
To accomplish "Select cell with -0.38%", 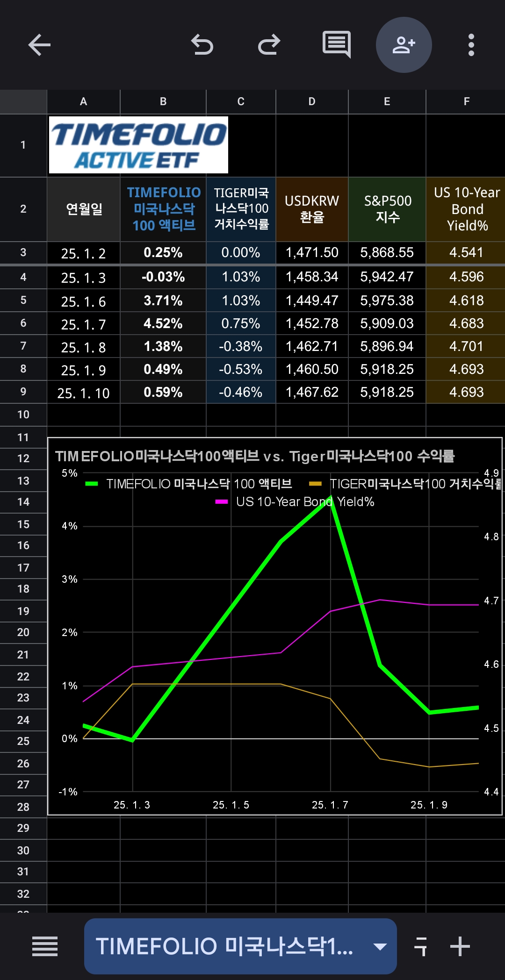I will 241,346.
